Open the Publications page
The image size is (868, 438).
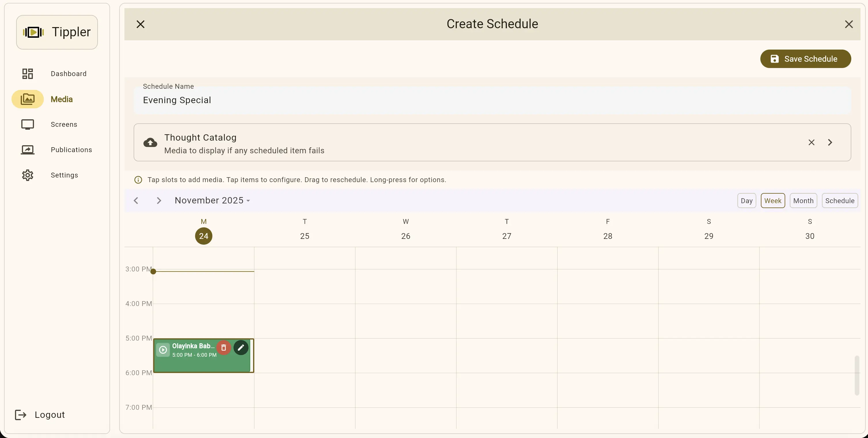coord(71,150)
